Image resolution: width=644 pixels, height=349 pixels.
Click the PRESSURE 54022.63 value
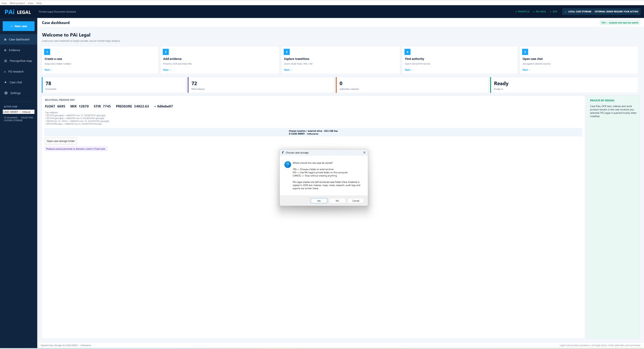132,106
